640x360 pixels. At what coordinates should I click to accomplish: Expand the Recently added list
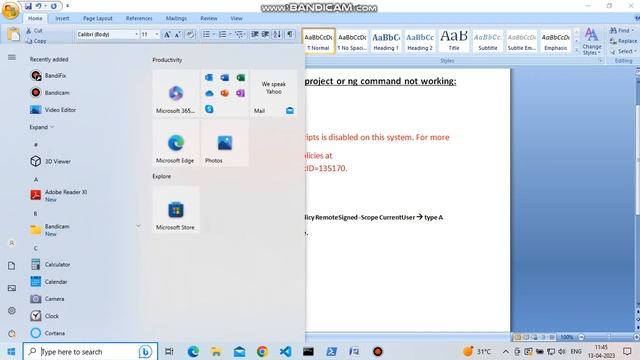(42, 127)
